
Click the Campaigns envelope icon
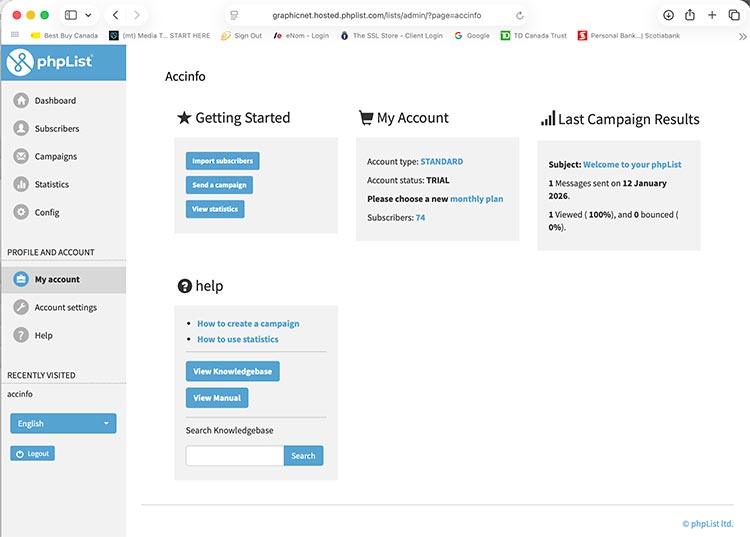pyautogui.click(x=21, y=157)
